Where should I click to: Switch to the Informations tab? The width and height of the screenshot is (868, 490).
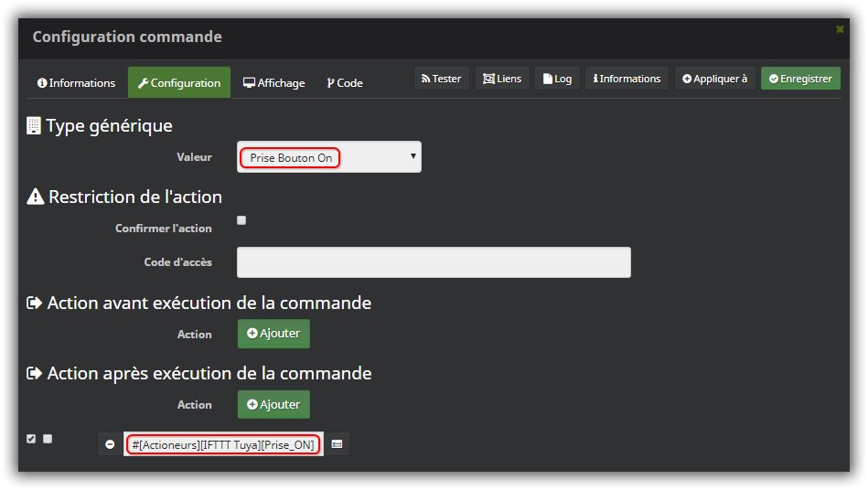click(x=76, y=83)
